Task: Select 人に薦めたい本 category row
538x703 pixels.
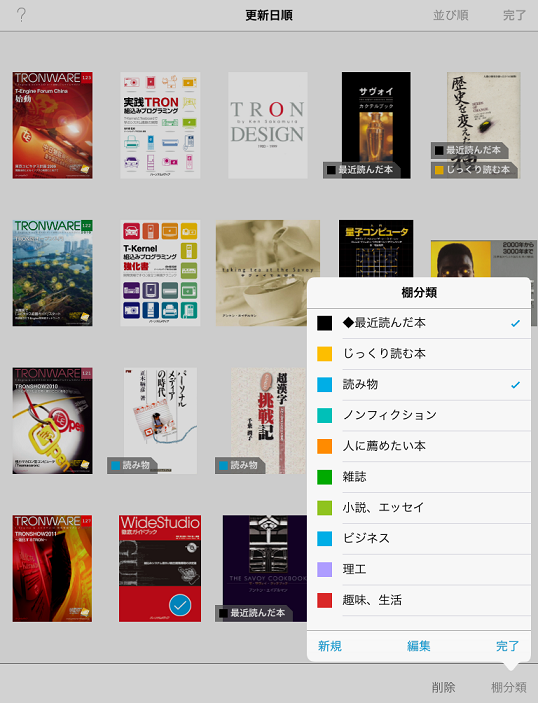Action: pyautogui.click(x=419, y=446)
